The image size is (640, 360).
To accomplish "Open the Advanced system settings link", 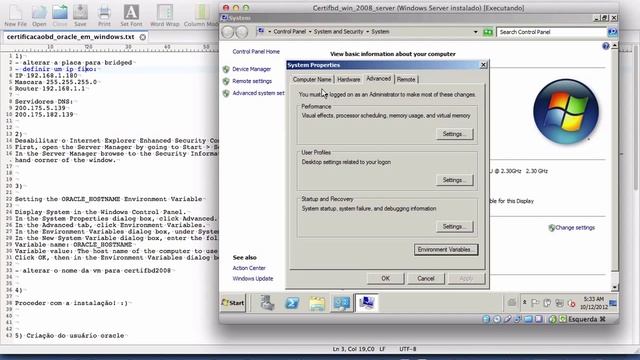I will 258,93.
